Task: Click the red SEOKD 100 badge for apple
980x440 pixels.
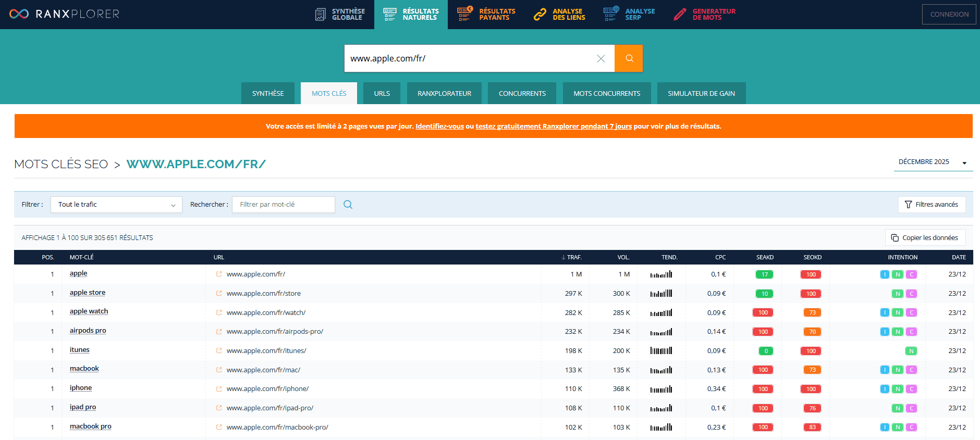Action: (811, 274)
